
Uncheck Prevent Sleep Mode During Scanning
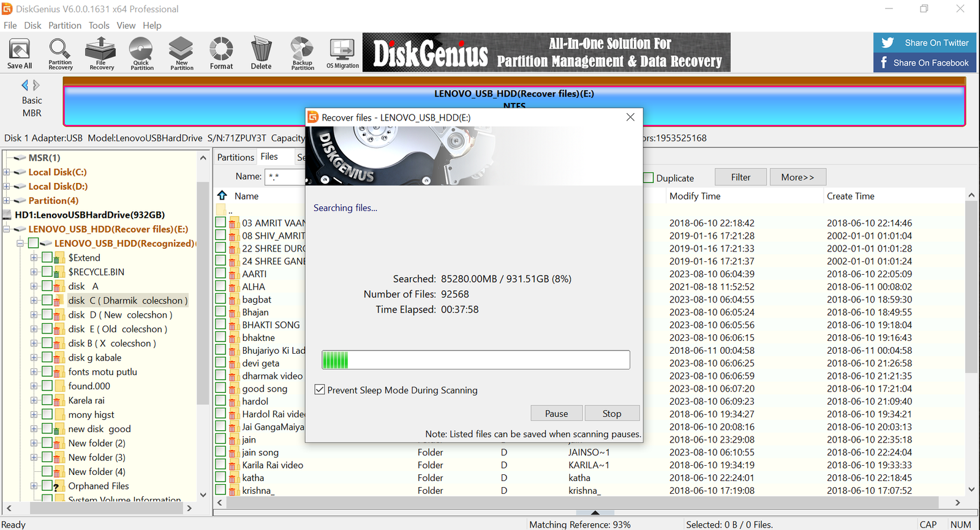[320, 390]
